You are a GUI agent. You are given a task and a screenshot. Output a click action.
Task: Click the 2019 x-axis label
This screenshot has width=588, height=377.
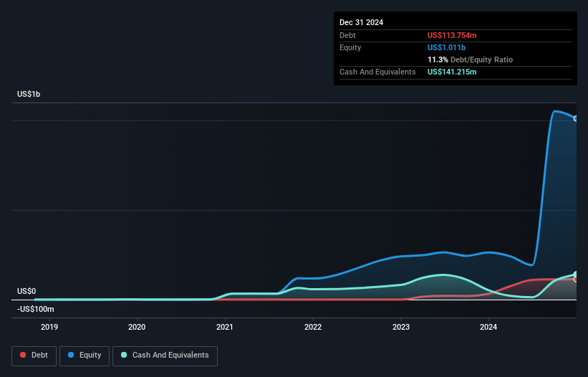click(x=49, y=327)
